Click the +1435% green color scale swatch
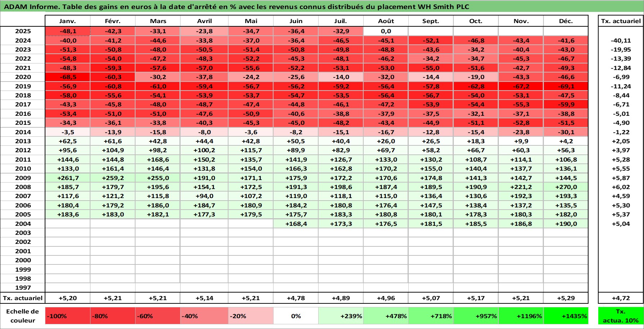This screenshot has height=329, width=644. pyautogui.click(x=566, y=316)
